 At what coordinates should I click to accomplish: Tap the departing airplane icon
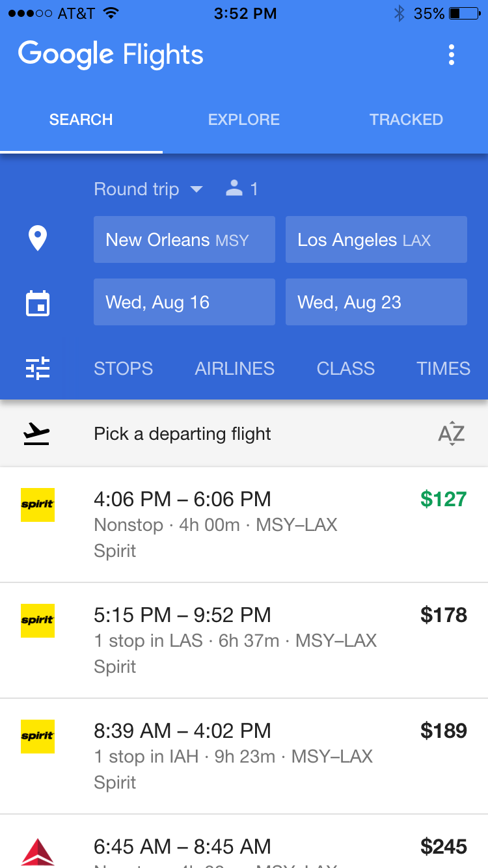(x=36, y=434)
